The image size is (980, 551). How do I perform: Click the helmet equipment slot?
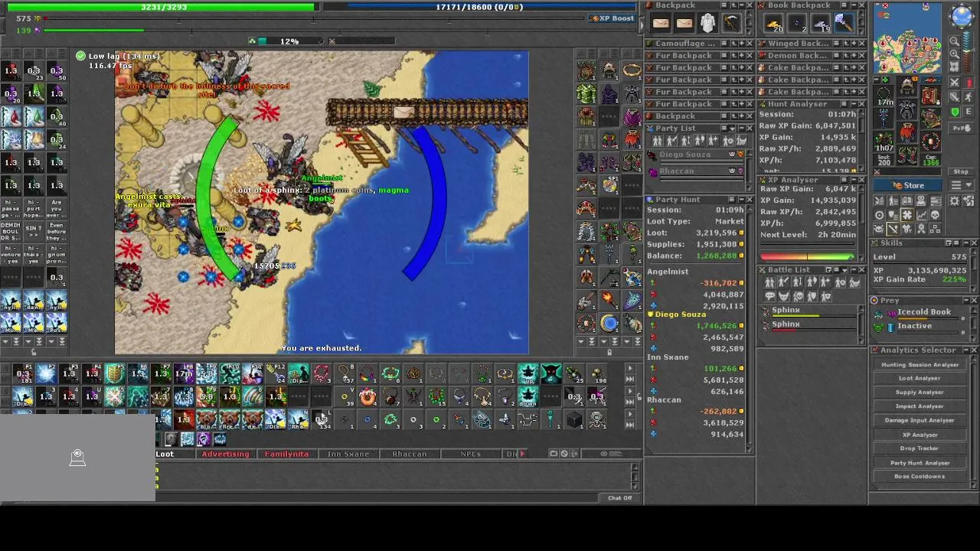[907, 86]
